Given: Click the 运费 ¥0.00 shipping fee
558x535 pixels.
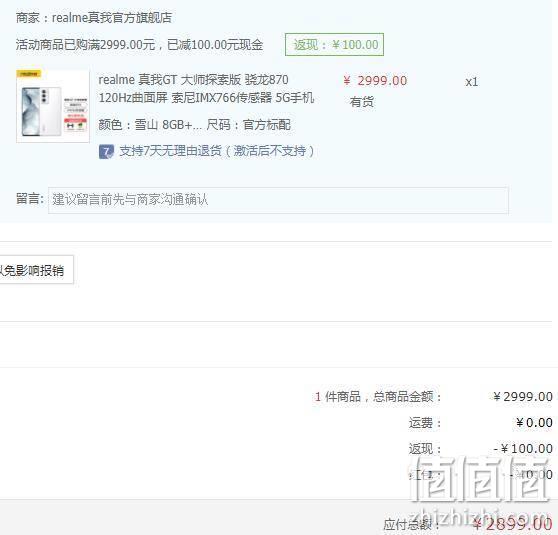Looking at the screenshot, I should tap(534, 423).
